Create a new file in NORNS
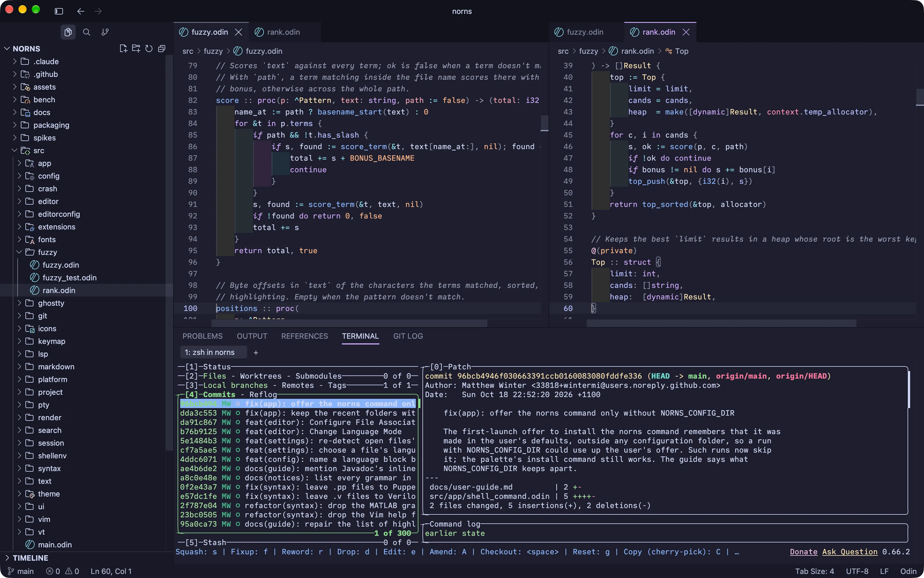The image size is (924, 578). pyautogui.click(x=123, y=49)
